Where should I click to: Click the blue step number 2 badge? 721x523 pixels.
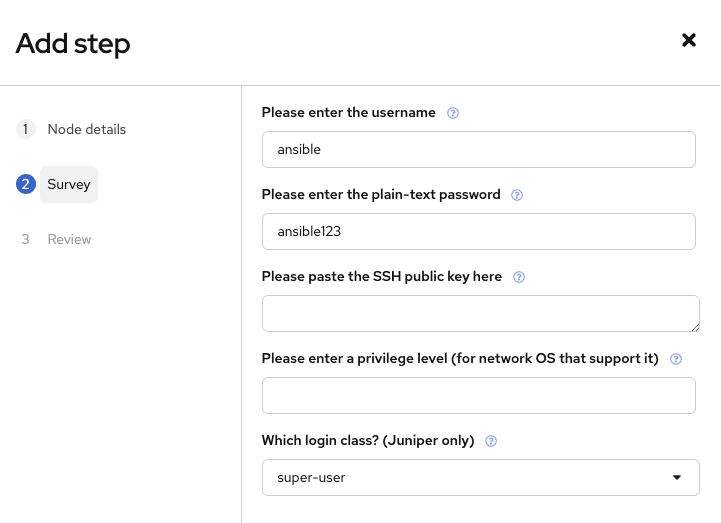pyautogui.click(x=26, y=184)
